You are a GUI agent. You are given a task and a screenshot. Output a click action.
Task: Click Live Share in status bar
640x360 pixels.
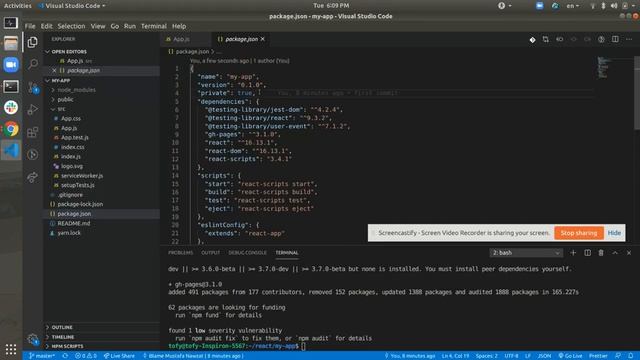click(119, 356)
